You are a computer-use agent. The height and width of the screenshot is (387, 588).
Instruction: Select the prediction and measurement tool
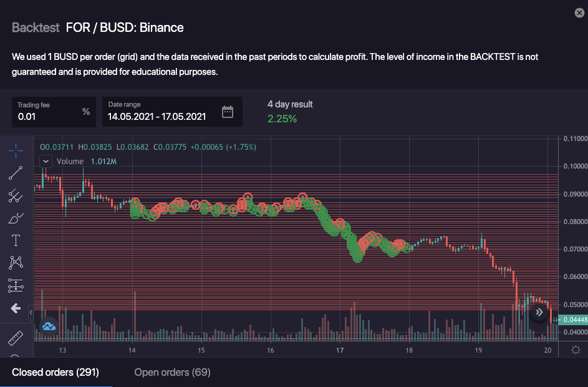click(x=16, y=286)
